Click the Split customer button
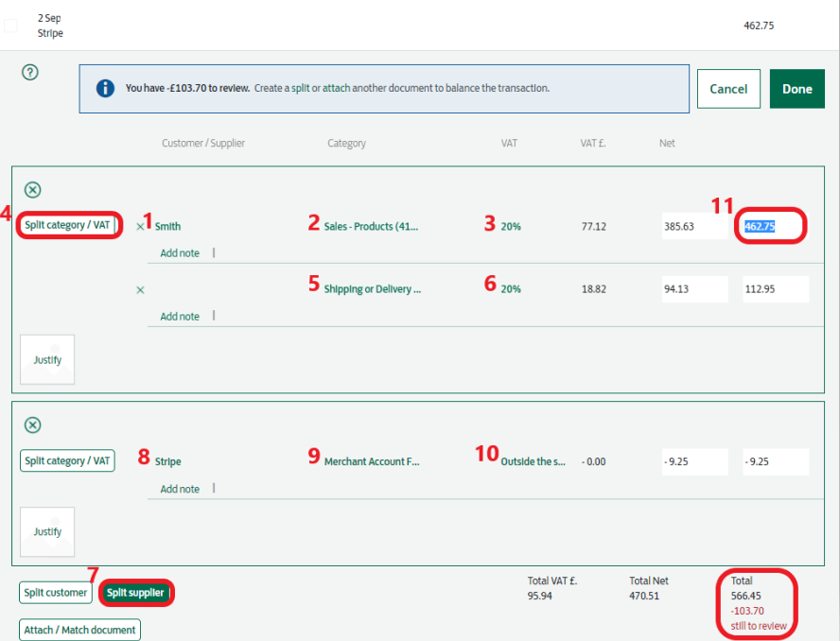 click(x=54, y=593)
